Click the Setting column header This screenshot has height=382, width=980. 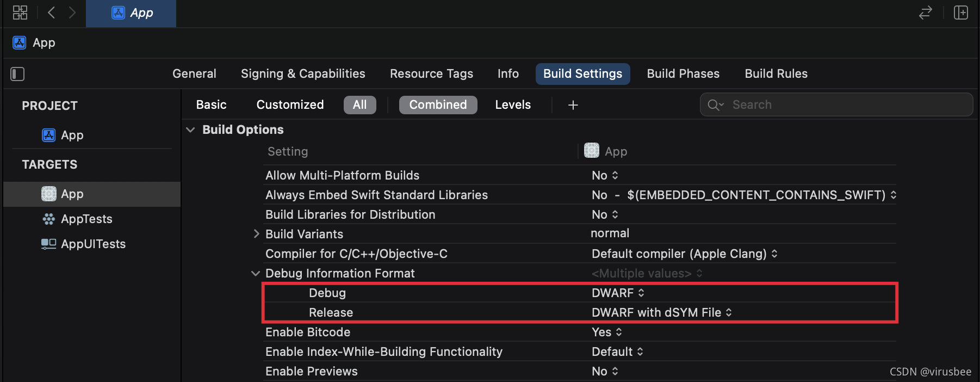(x=288, y=151)
